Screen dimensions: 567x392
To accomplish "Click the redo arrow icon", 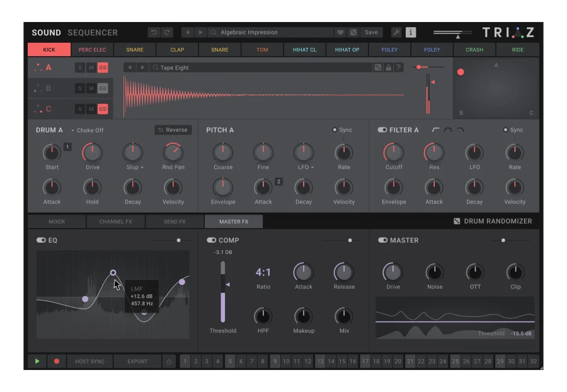I will [x=167, y=33].
